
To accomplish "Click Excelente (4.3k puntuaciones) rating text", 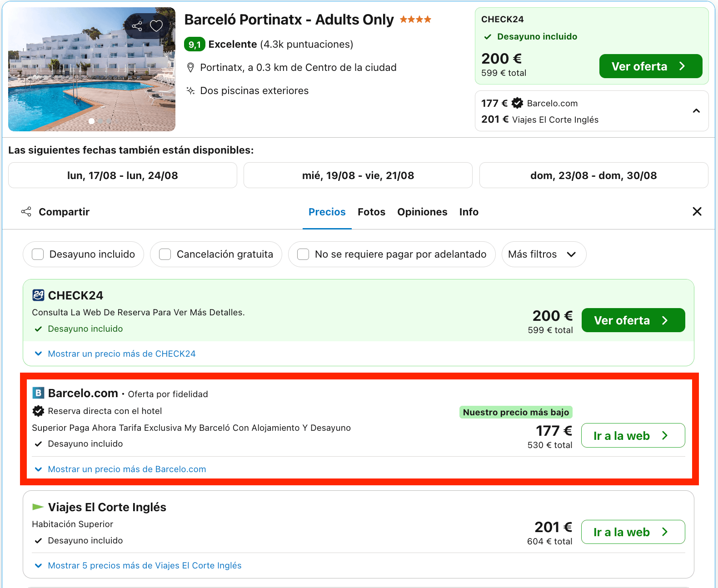I will pos(281,45).
